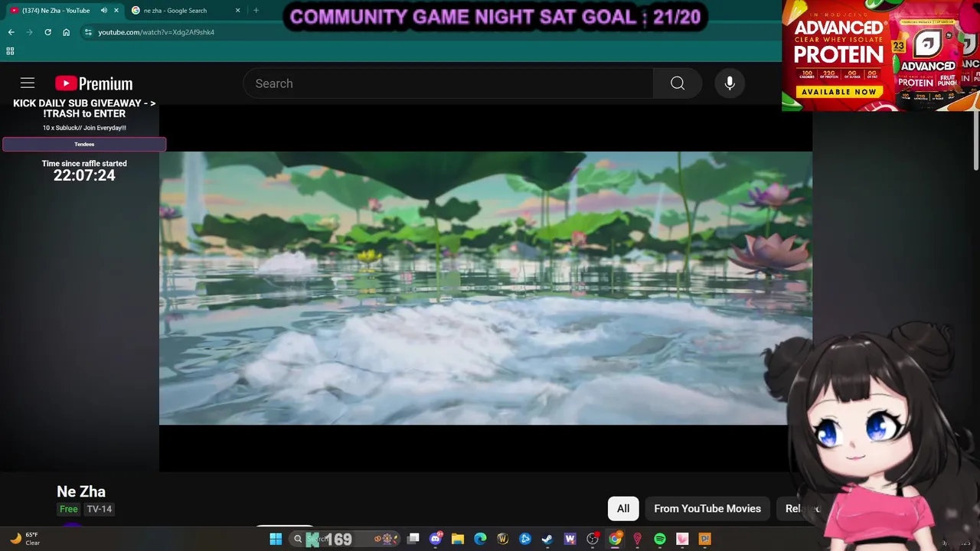
Task: Select the (1374) Ne Zha - YouTube tab
Action: [x=55, y=11]
